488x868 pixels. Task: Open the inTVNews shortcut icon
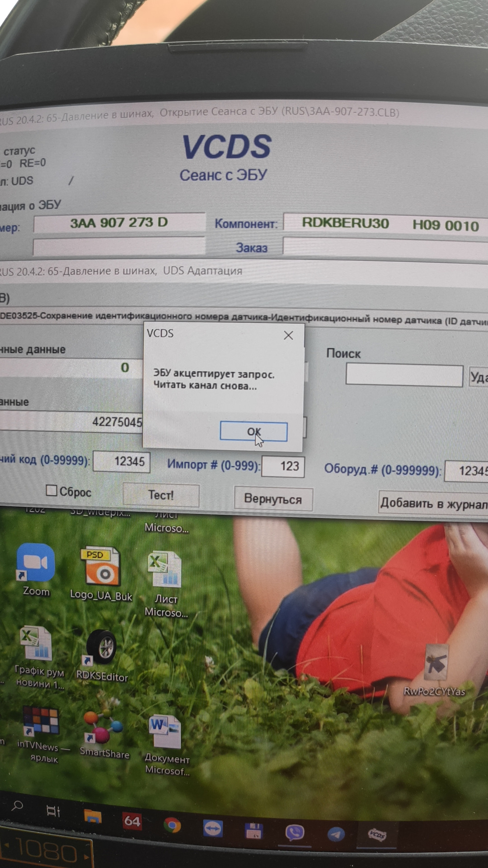41,721
